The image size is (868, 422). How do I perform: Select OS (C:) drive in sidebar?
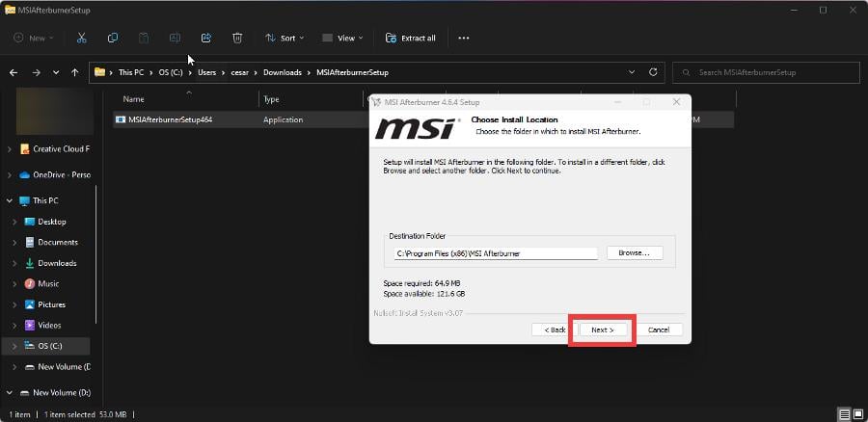point(44,346)
